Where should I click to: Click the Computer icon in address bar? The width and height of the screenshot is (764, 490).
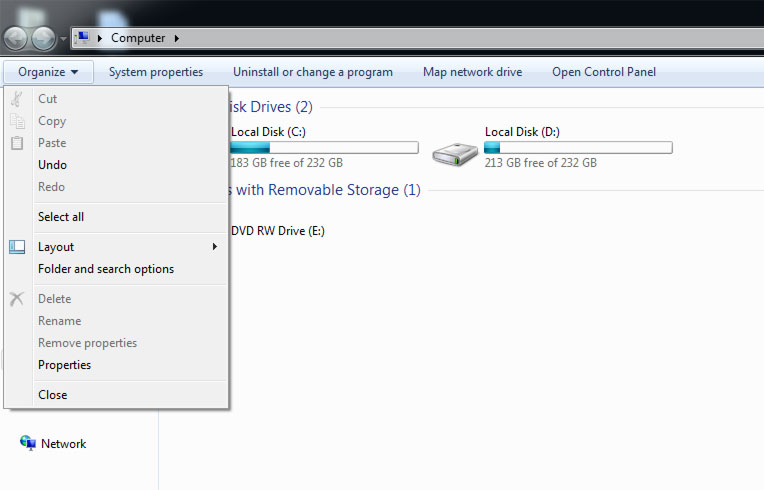coord(82,38)
